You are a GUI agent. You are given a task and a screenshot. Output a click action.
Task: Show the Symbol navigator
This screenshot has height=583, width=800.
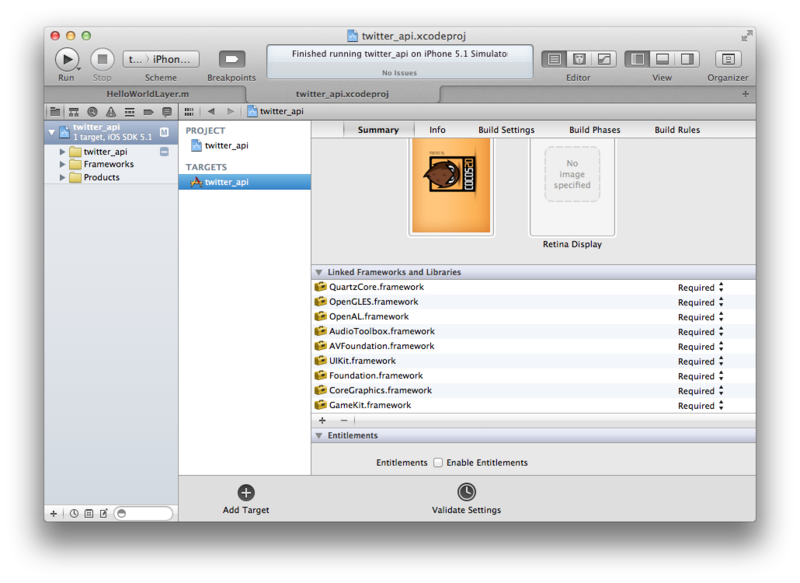point(74,112)
